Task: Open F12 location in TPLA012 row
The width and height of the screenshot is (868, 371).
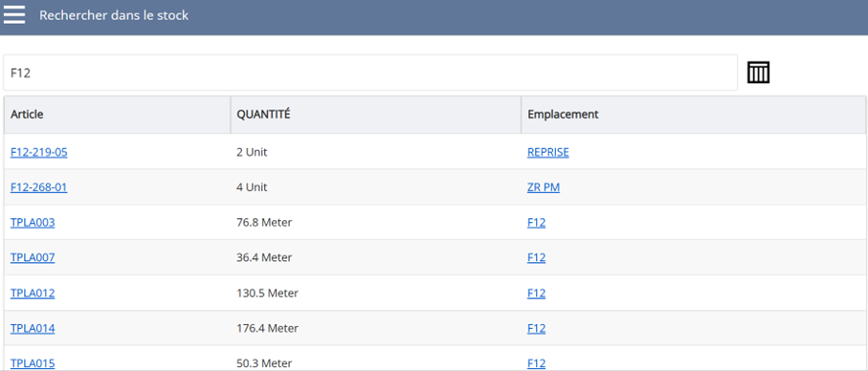Action: click(x=537, y=293)
